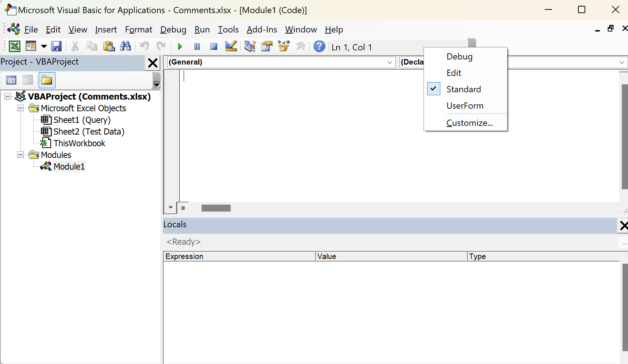Open the Window menu
Viewport: 628px width, 364px height.
coord(301,30)
